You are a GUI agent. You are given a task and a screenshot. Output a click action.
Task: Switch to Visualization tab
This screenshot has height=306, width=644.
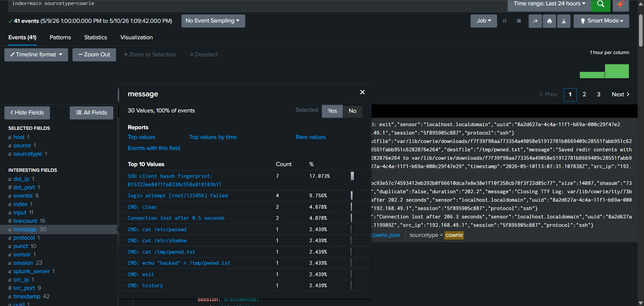tap(137, 38)
